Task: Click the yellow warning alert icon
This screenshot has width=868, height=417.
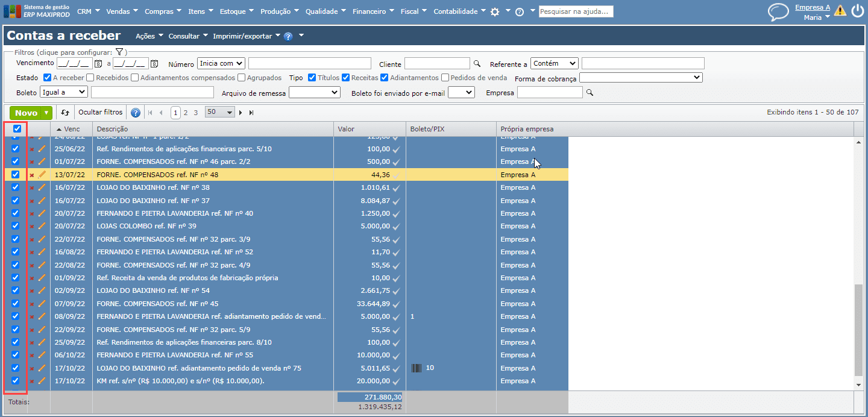Action: pyautogui.click(x=840, y=10)
